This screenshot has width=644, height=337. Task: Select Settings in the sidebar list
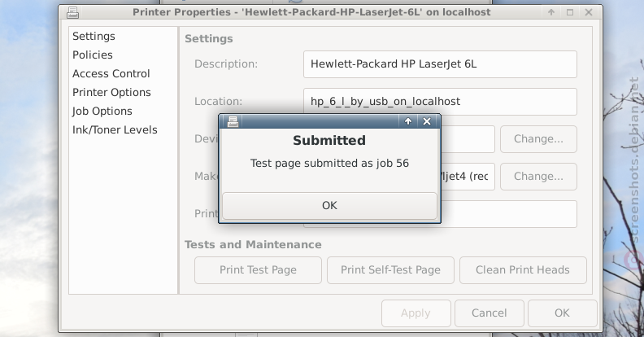94,36
